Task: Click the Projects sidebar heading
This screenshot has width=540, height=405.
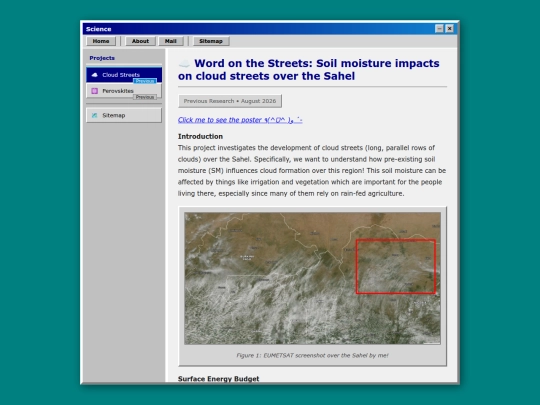Action: click(x=102, y=58)
